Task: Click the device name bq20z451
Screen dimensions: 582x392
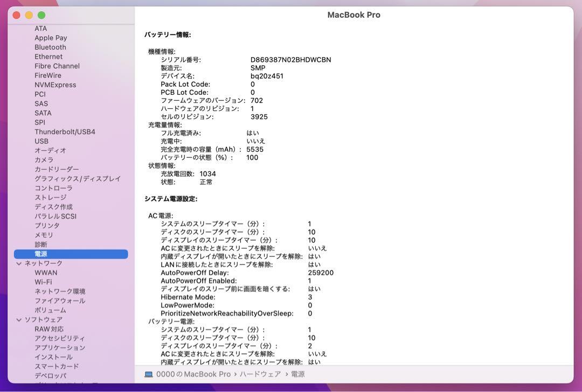Action: click(267, 76)
